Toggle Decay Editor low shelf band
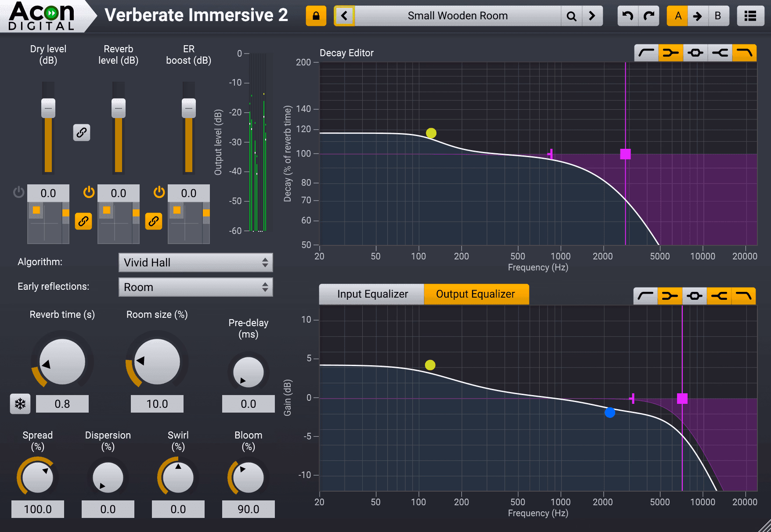771x532 pixels. click(670, 53)
